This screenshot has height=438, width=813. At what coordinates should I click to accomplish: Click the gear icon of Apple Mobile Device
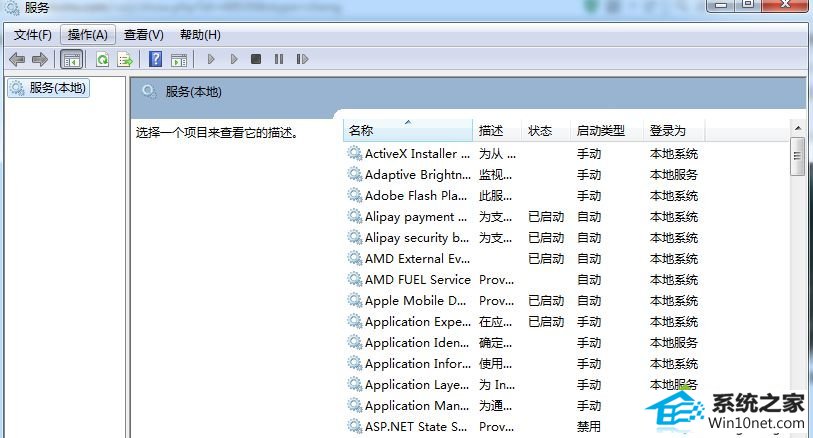click(x=355, y=300)
